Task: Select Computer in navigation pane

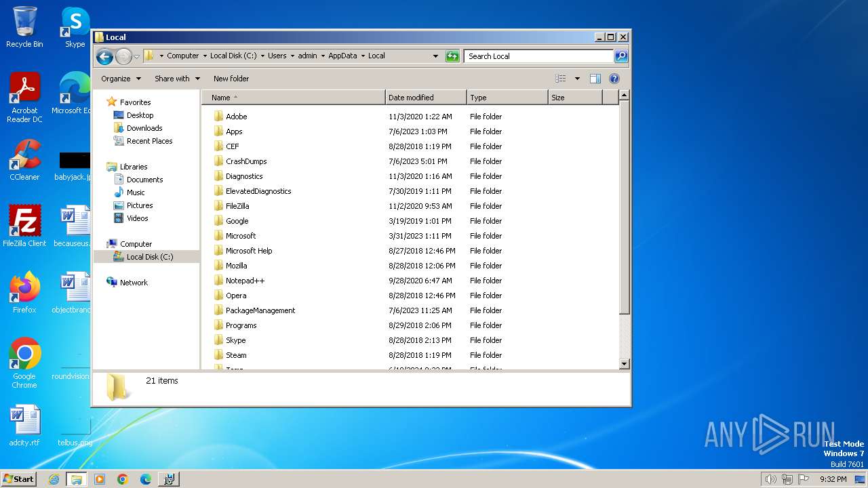Action: click(x=136, y=244)
